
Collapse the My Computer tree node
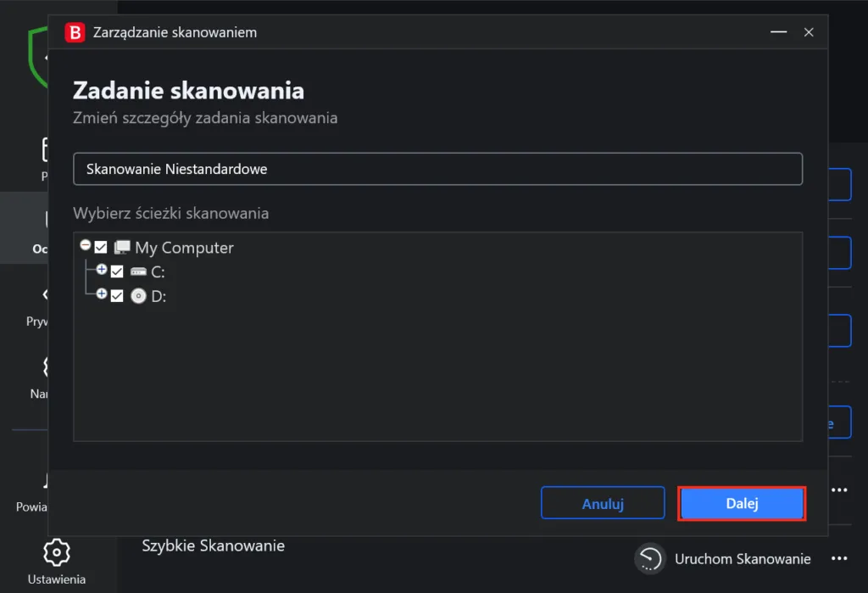(86, 244)
